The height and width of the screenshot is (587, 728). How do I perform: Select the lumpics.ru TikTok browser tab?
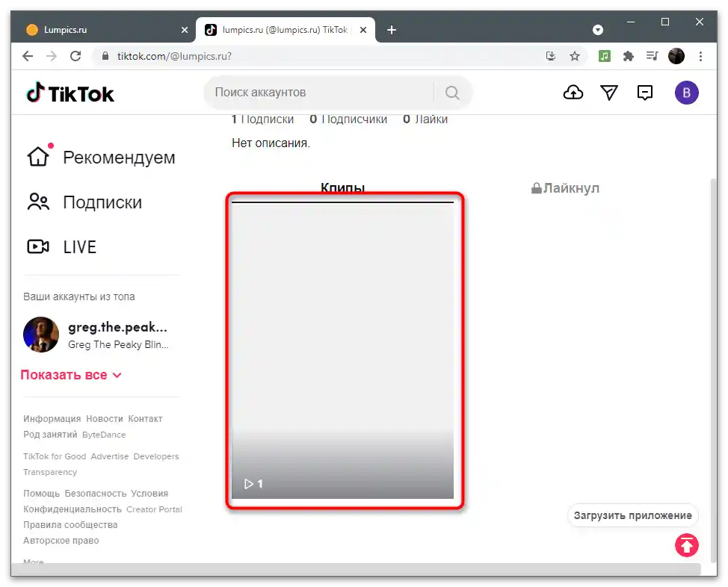[285, 30]
